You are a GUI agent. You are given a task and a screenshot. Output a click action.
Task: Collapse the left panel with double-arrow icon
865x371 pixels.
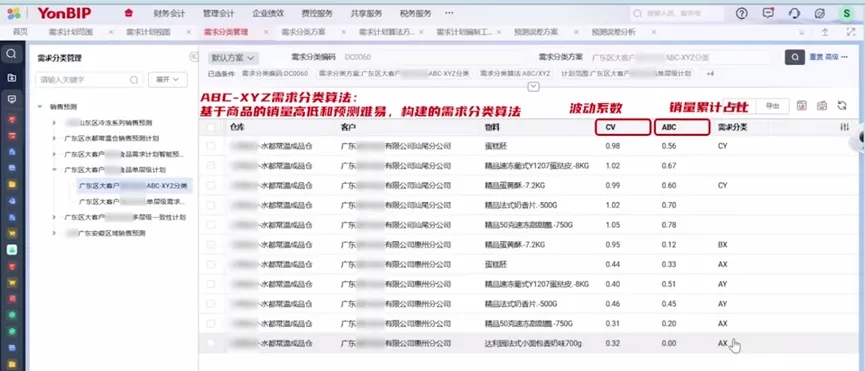point(193,57)
